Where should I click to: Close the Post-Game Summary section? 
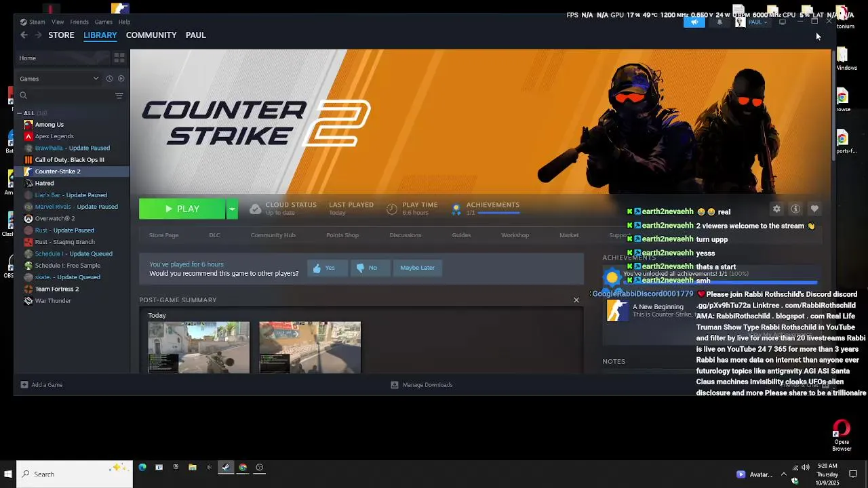coord(576,300)
